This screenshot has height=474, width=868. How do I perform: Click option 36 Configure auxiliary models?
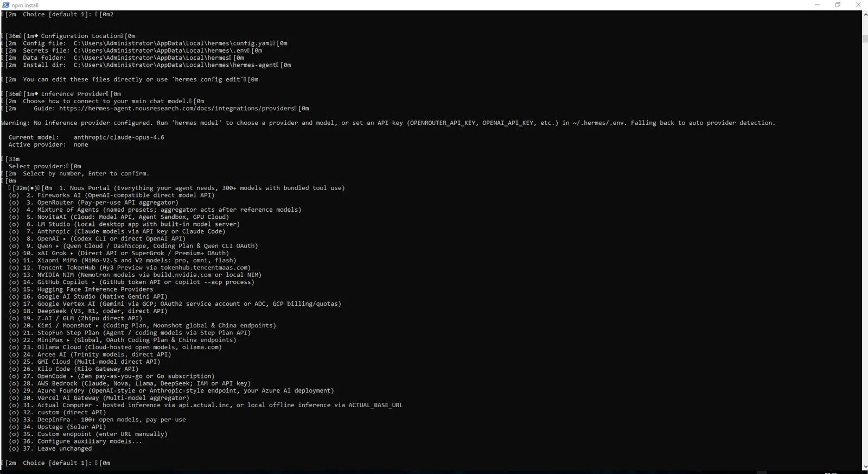coord(75,441)
